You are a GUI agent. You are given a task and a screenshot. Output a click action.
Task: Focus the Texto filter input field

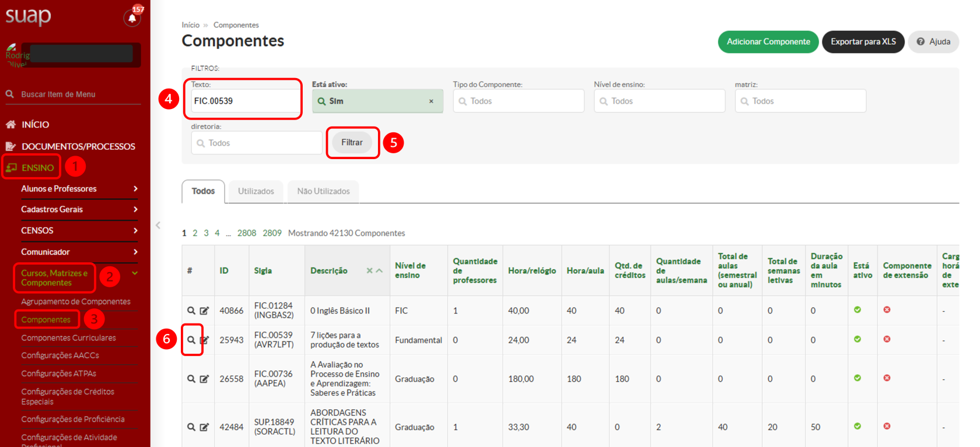[x=245, y=101]
